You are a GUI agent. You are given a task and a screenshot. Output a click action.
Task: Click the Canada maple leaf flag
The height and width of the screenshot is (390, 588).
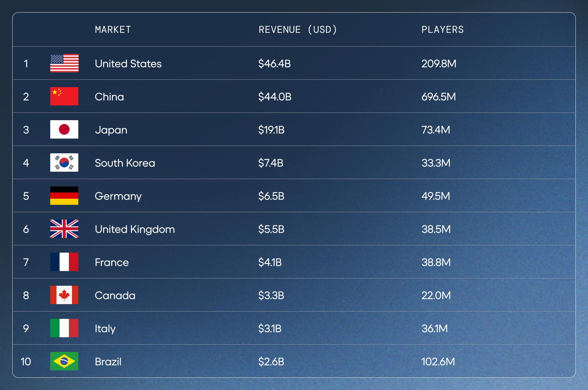(64, 295)
